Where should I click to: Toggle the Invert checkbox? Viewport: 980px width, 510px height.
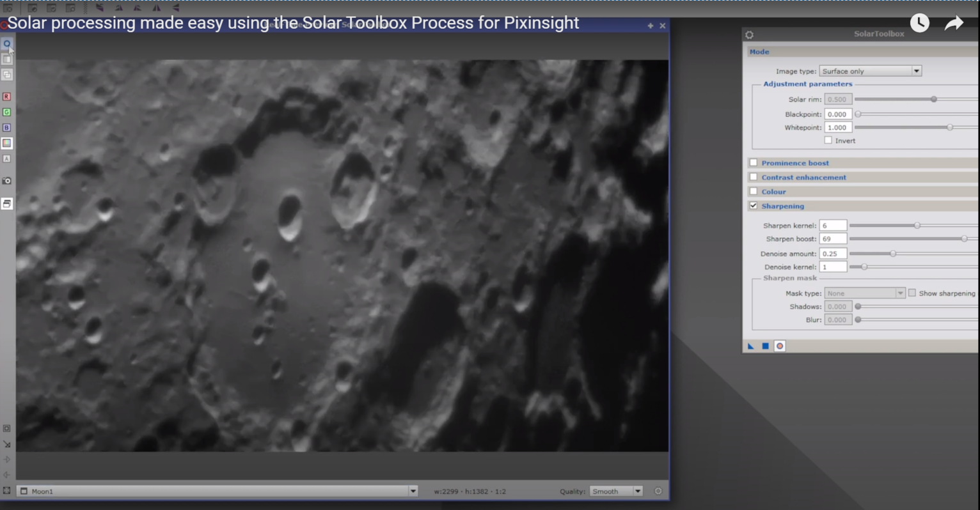pos(828,140)
